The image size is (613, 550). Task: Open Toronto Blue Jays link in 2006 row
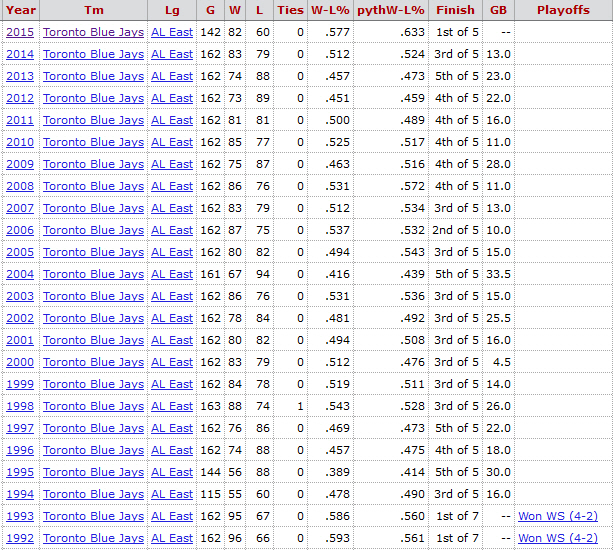pos(93,230)
